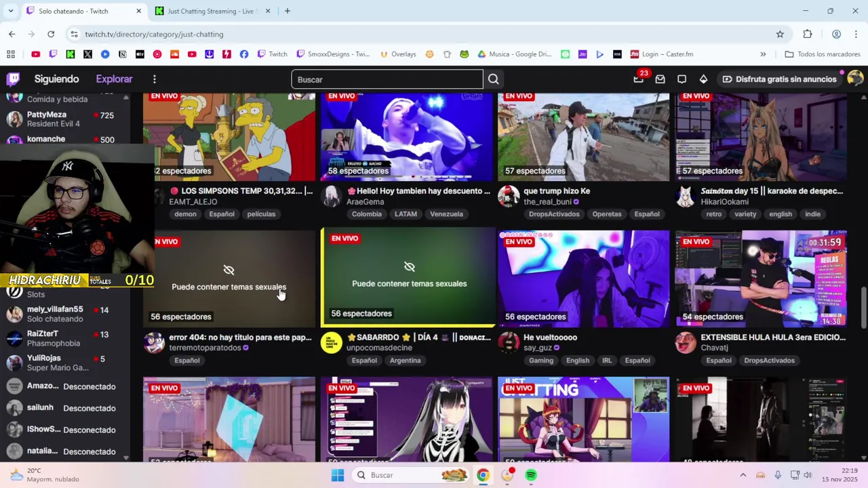Open the SmoxxDesigns bookmark
The height and width of the screenshot is (488, 868).
click(333, 54)
